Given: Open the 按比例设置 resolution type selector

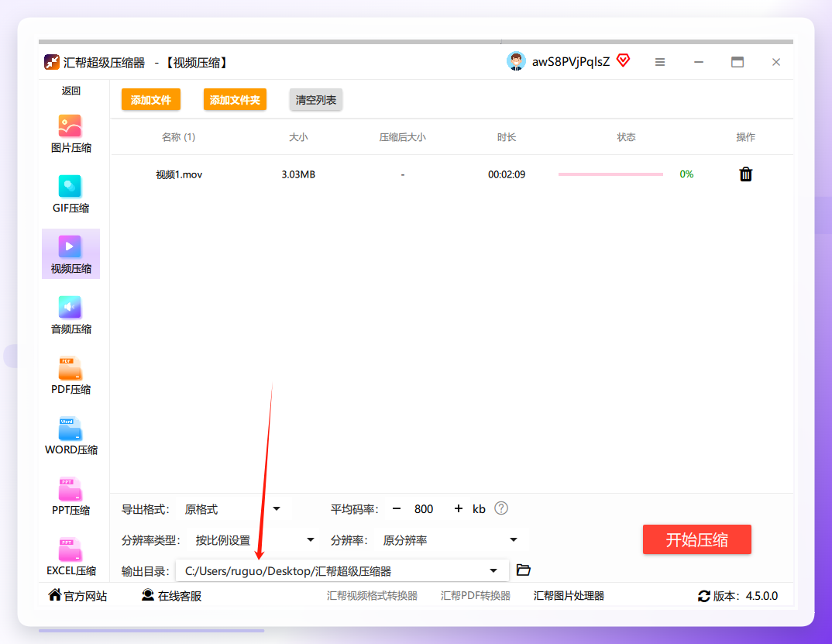Looking at the screenshot, I should 254,540.
